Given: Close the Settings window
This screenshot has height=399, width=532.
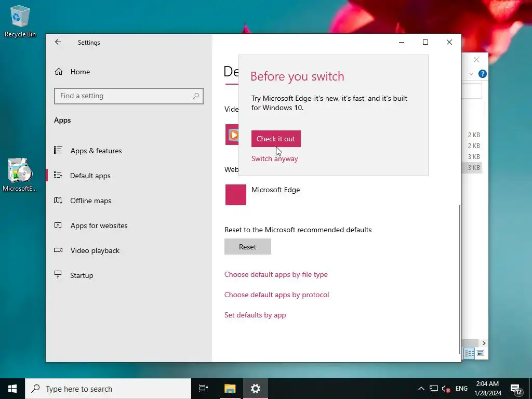Looking at the screenshot, I should pyautogui.click(x=449, y=42).
